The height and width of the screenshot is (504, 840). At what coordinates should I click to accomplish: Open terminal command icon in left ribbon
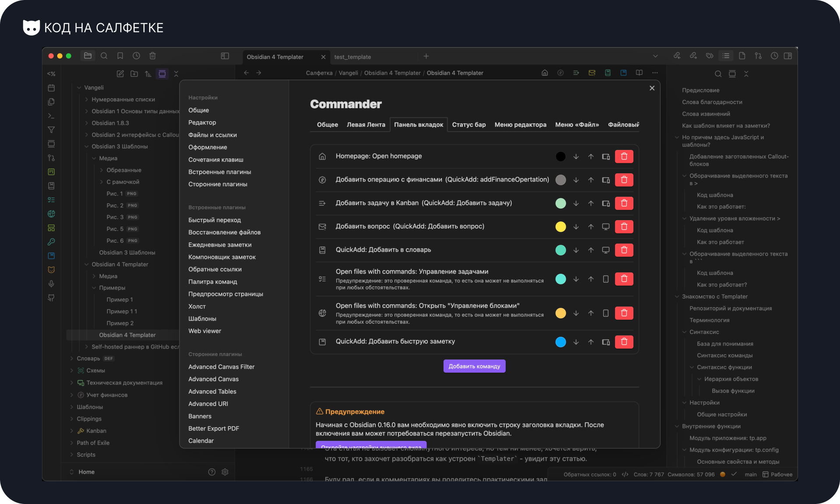pos(51,115)
